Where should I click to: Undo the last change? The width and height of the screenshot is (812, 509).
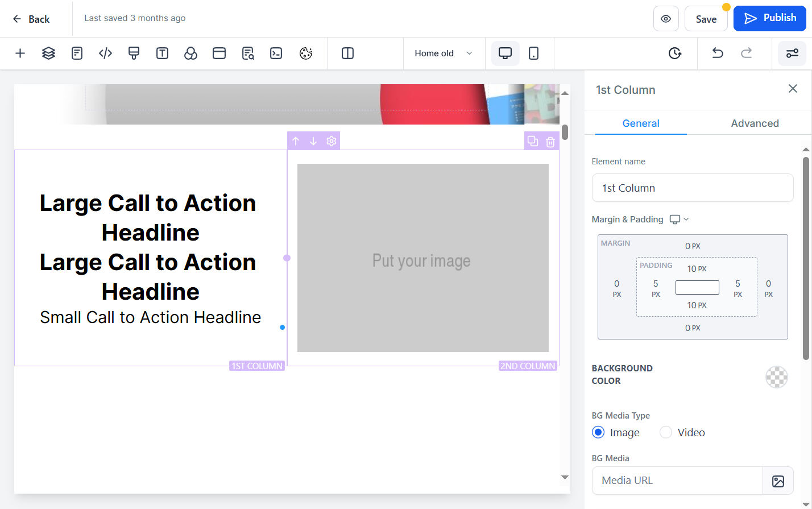tap(718, 53)
